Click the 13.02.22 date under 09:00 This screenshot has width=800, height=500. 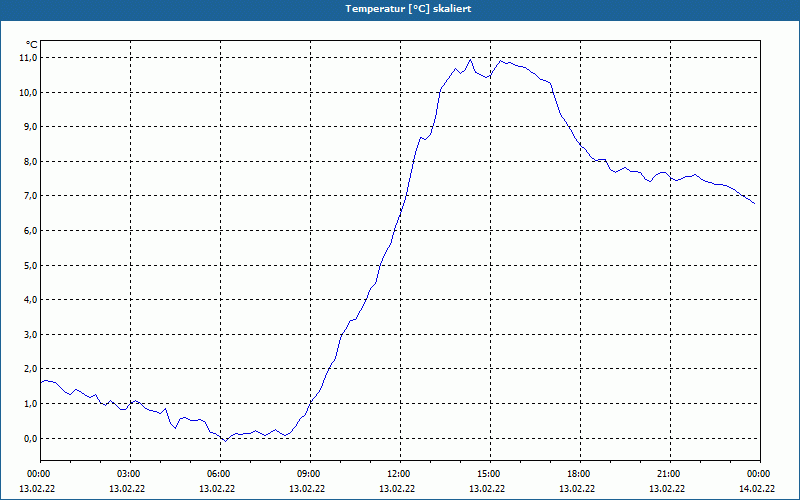(307, 488)
